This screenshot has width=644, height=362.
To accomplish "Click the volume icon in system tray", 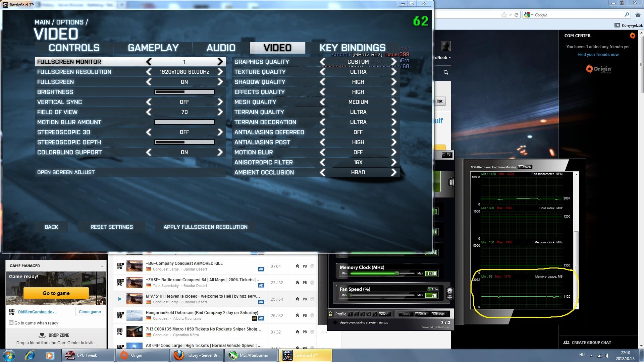I will 608,356.
